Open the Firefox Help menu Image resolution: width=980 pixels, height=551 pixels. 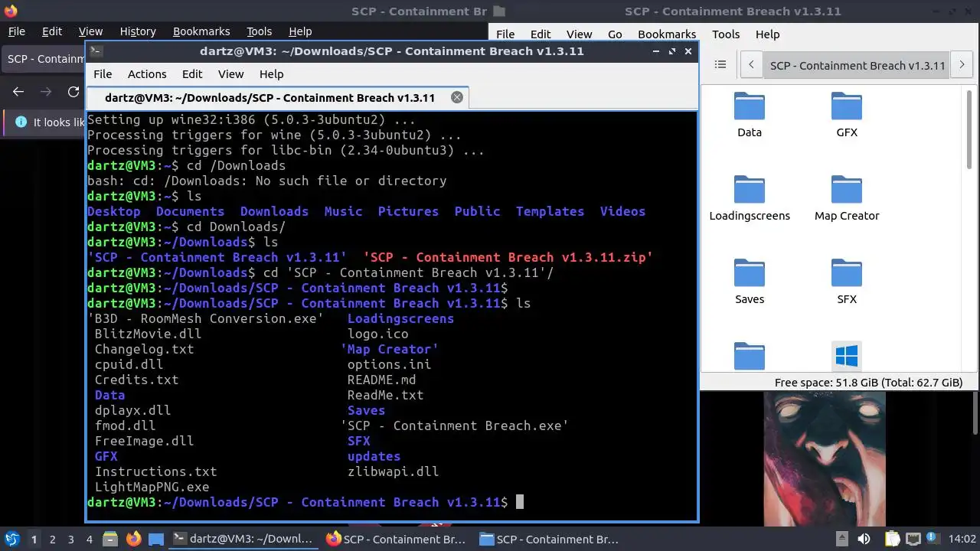300,31
